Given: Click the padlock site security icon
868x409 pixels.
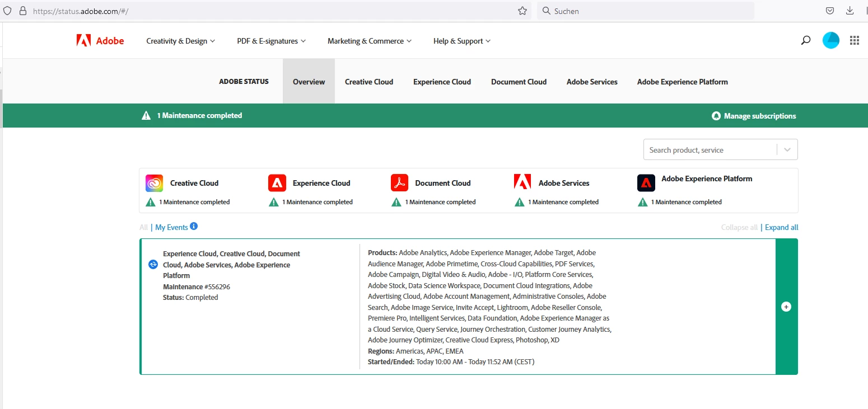Looking at the screenshot, I should coord(23,11).
